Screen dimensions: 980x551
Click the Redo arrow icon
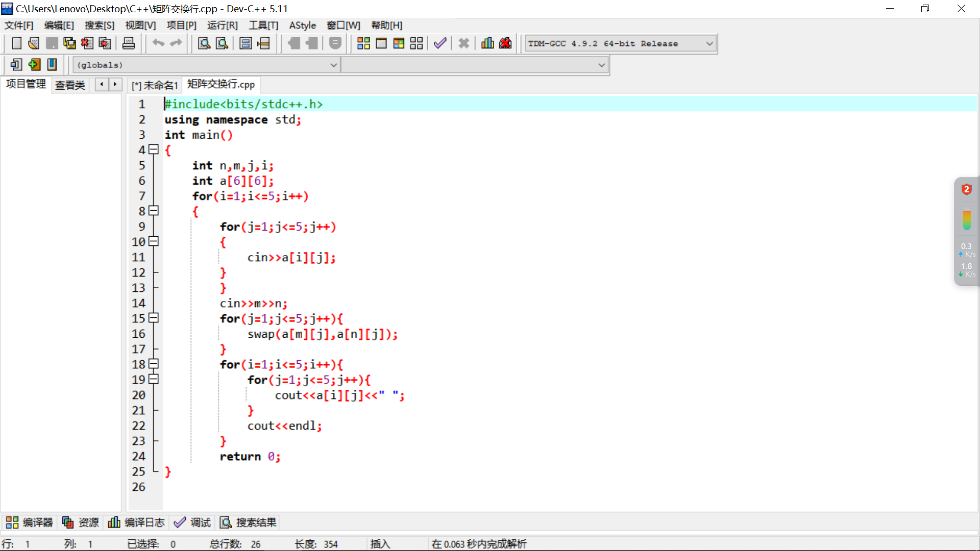click(x=176, y=43)
